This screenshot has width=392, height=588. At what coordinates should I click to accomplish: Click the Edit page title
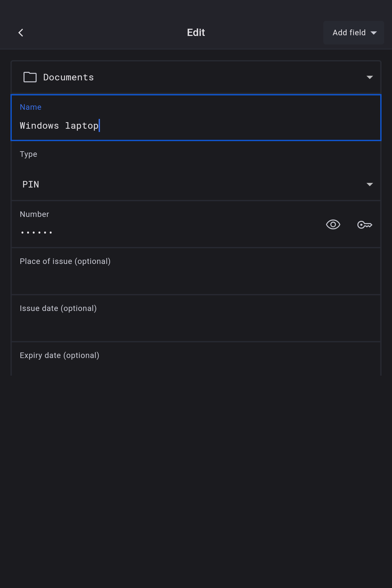pyautogui.click(x=196, y=33)
